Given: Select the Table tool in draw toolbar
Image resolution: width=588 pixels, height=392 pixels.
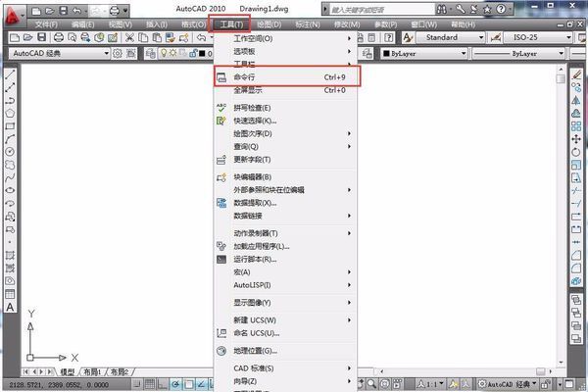Looking at the screenshot, I should pyautogui.click(x=10, y=294).
